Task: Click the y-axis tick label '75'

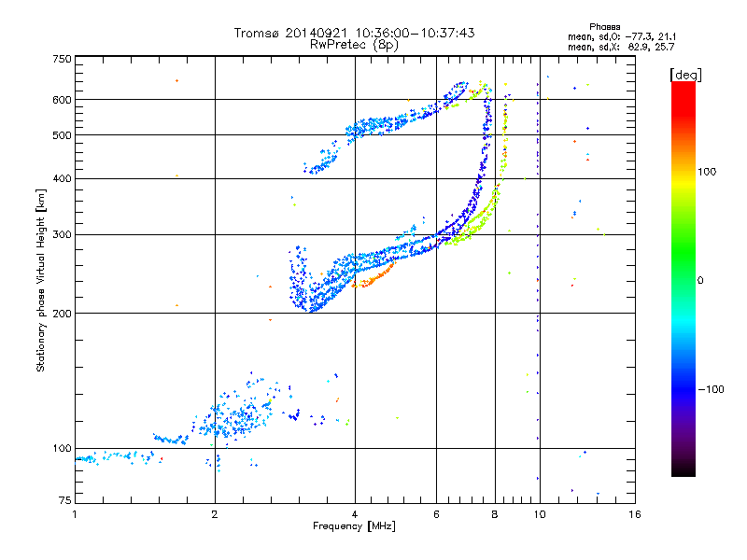Action: click(65, 500)
